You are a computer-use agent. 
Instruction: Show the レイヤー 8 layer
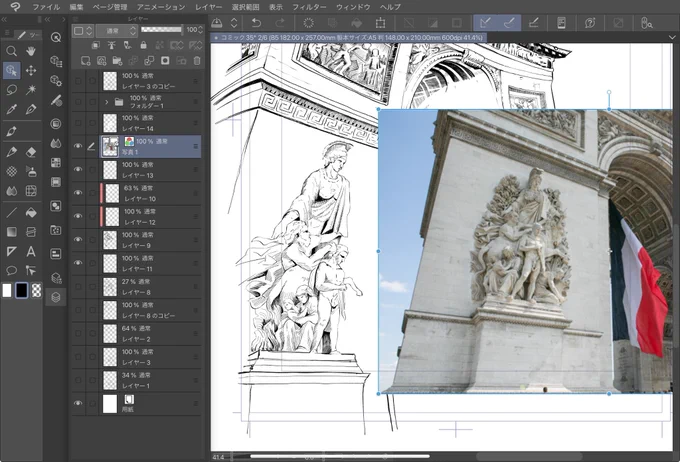click(78, 287)
